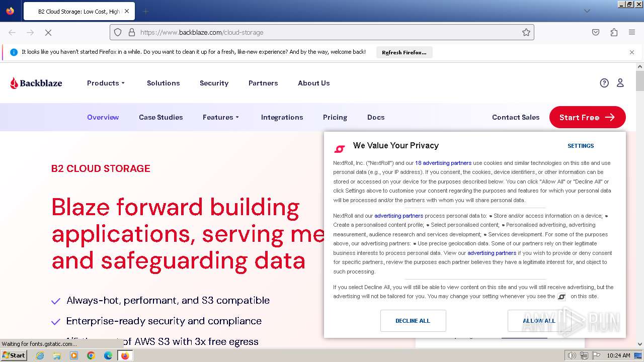Expand the Features dropdown in the sub-navigation

tap(221, 117)
